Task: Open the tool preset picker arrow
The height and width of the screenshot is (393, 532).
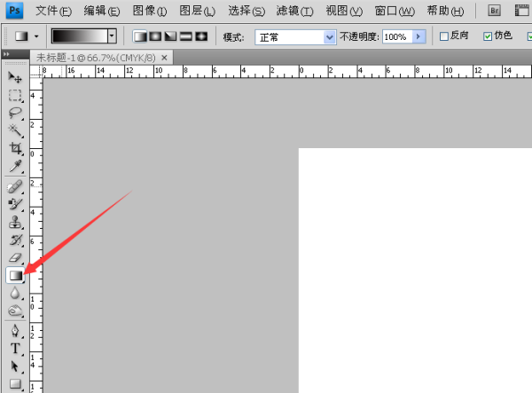Action: coord(36,36)
